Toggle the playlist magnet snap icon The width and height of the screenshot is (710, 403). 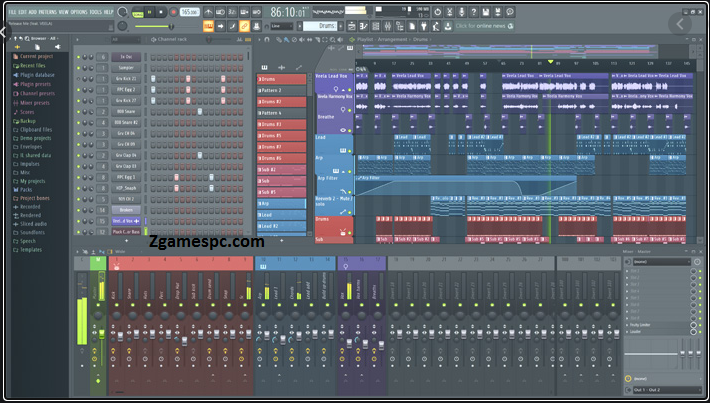[267, 40]
